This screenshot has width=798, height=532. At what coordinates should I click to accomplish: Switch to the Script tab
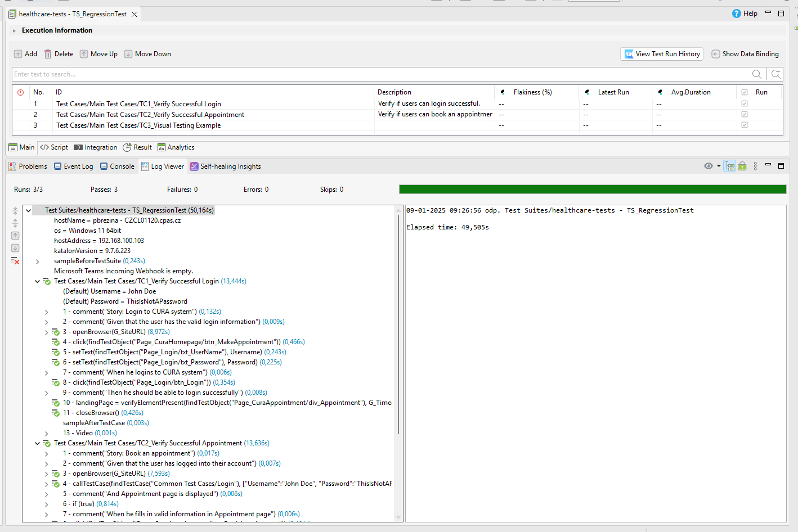(x=54, y=147)
